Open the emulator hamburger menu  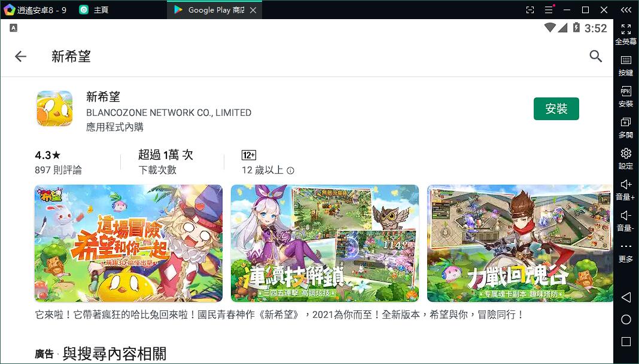point(549,10)
